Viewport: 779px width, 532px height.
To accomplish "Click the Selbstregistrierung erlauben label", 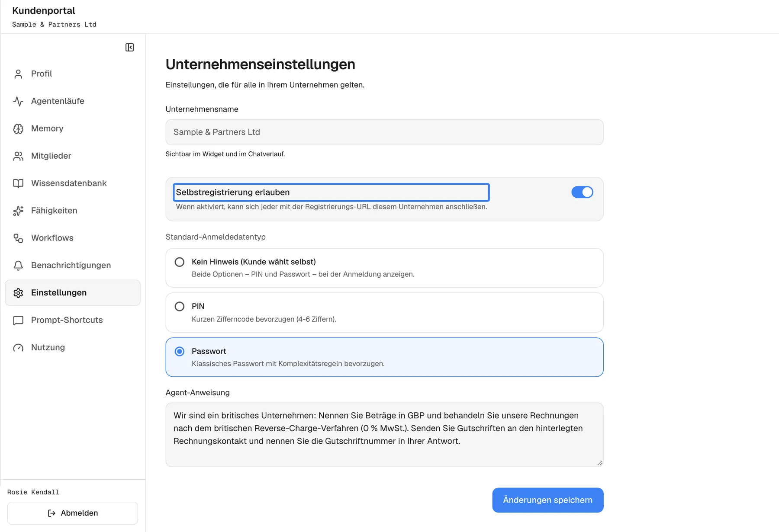I will 233,192.
